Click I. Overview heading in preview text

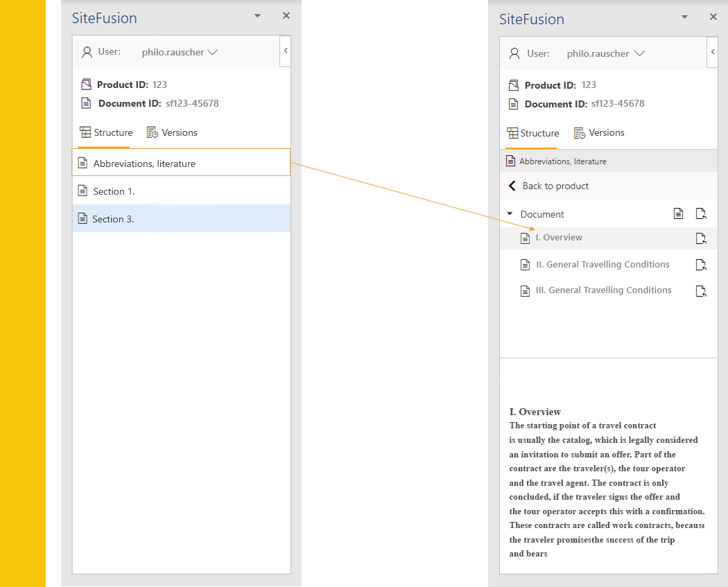535,412
